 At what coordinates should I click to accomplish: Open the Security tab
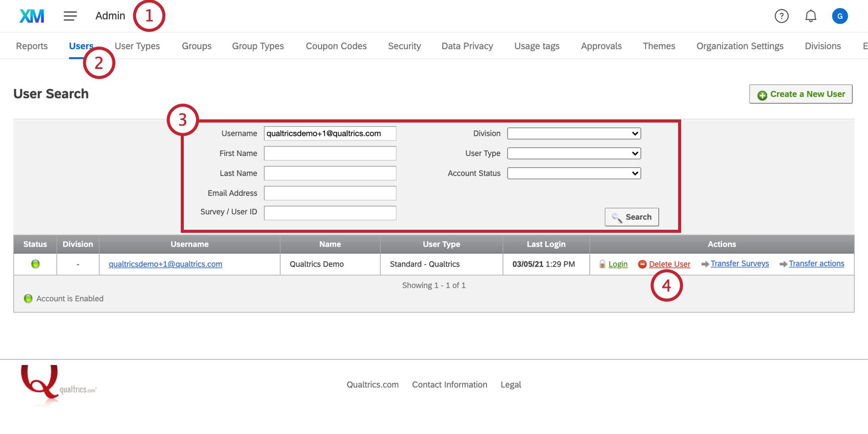pyautogui.click(x=404, y=46)
